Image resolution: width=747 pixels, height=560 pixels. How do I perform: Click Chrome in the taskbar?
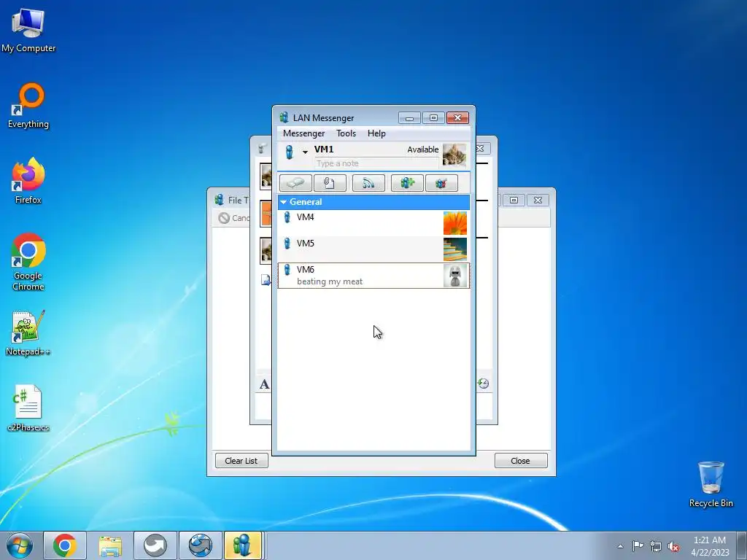coord(65,545)
